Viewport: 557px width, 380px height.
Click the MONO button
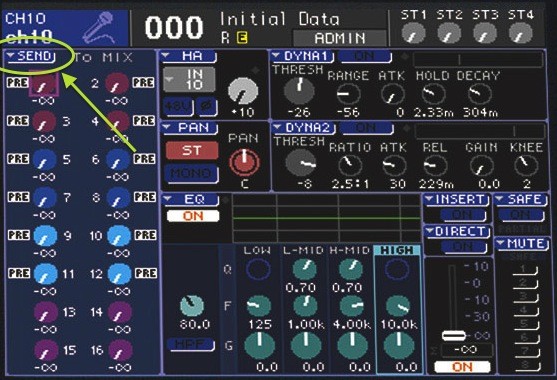click(192, 174)
